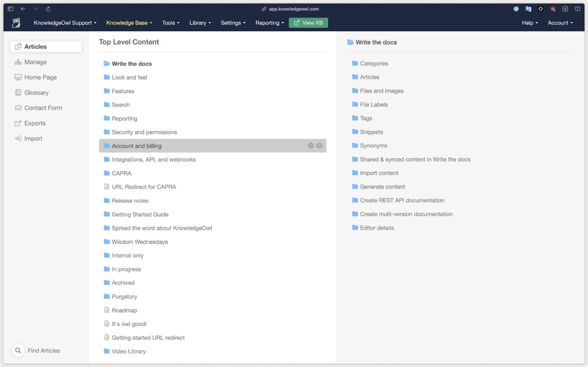The height and width of the screenshot is (367, 588).
Task: Click the View KB button
Action: pos(308,23)
